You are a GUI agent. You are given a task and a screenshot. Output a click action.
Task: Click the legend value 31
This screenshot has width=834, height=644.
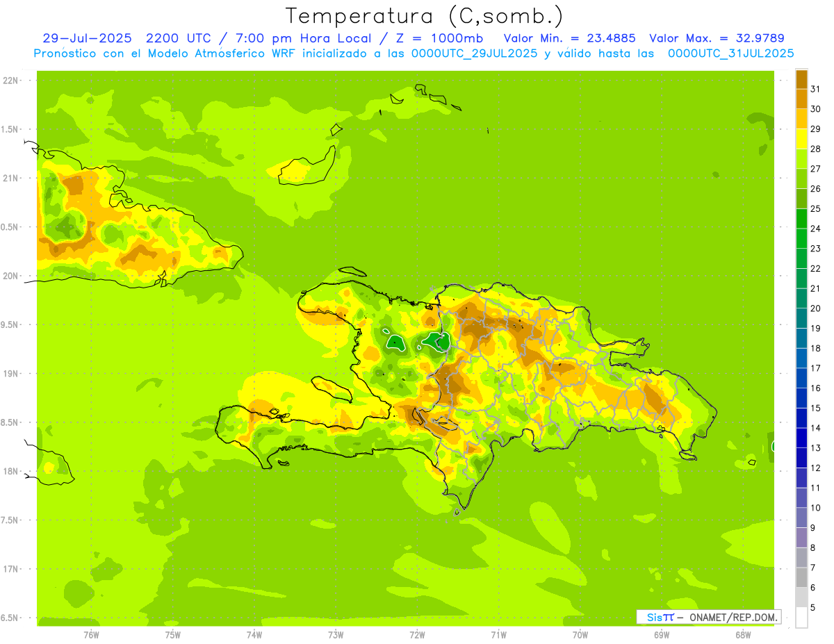[815, 88]
